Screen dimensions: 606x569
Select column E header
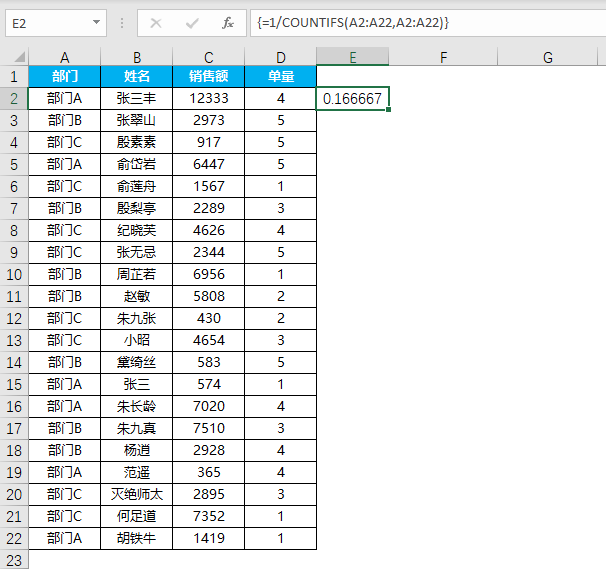[352, 57]
